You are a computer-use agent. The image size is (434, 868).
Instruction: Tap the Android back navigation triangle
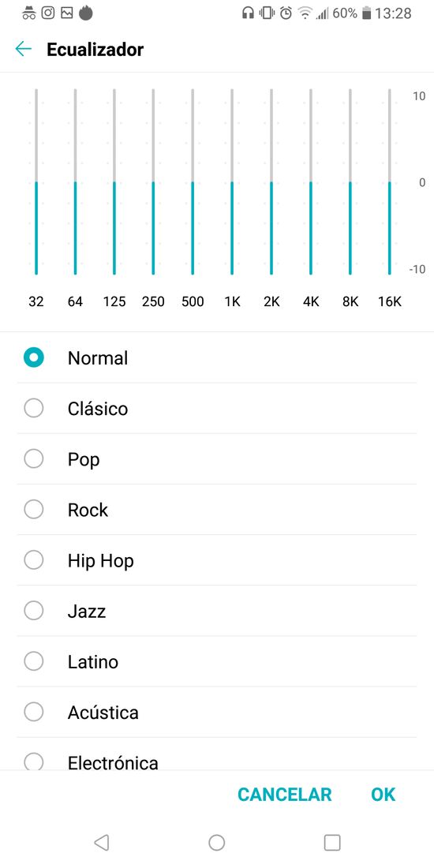[x=101, y=843]
